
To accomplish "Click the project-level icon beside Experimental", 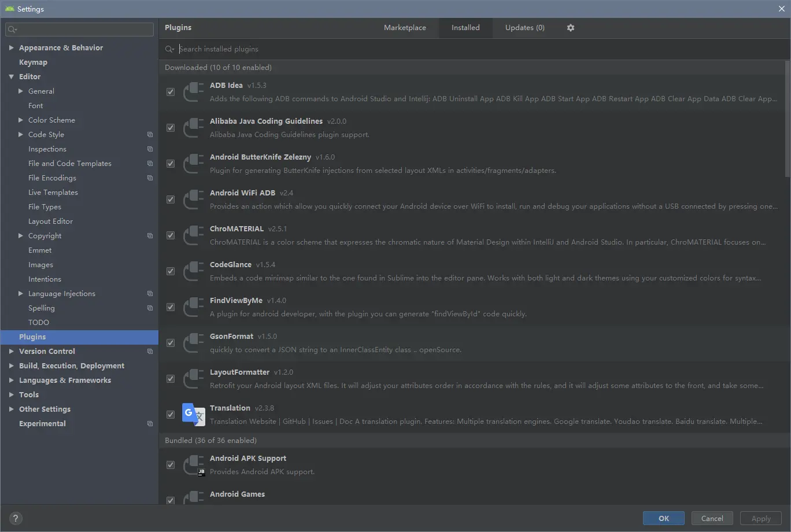I will coord(150,424).
